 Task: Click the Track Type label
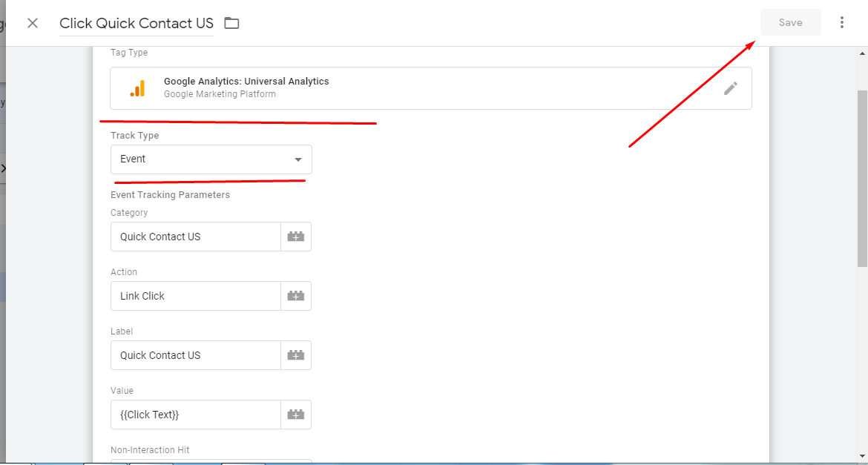tap(134, 136)
